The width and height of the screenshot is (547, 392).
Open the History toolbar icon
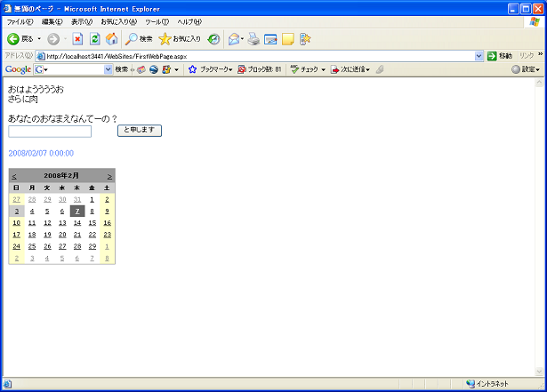click(214, 39)
